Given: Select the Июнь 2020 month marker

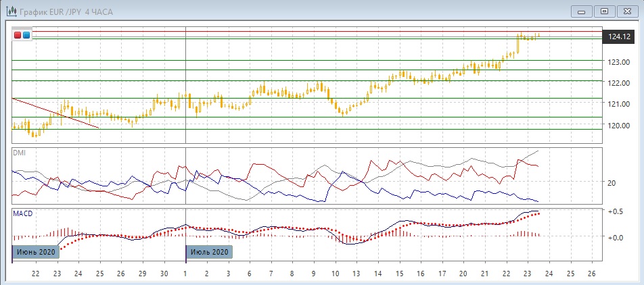Looking at the screenshot, I should (x=36, y=252).
